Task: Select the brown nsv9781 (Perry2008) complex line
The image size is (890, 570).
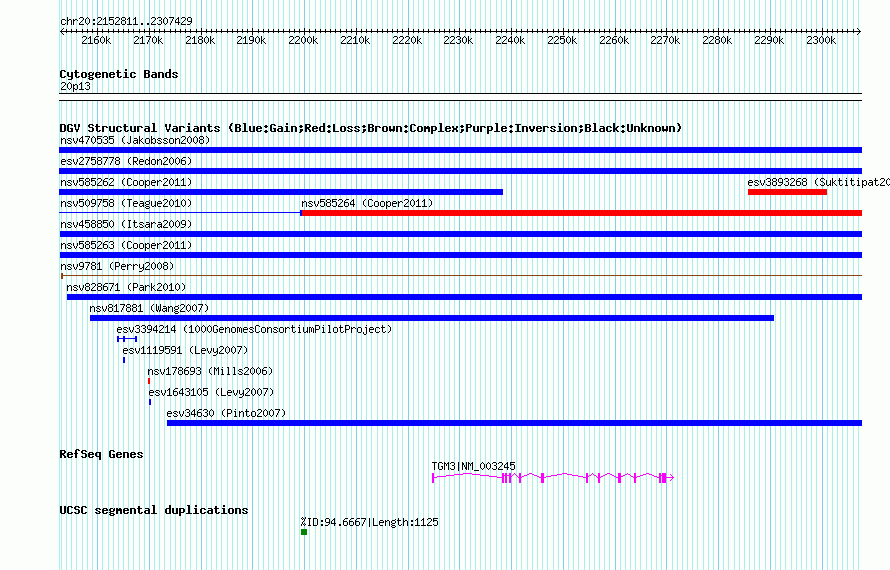Action: [461, 276]
